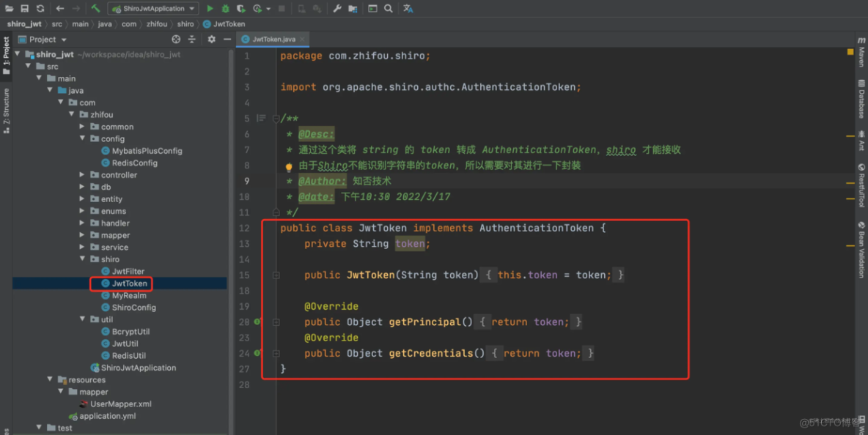Open the getCredentials method fold in code
Viewport: 868px width, 435px height.
coord(276,353)
